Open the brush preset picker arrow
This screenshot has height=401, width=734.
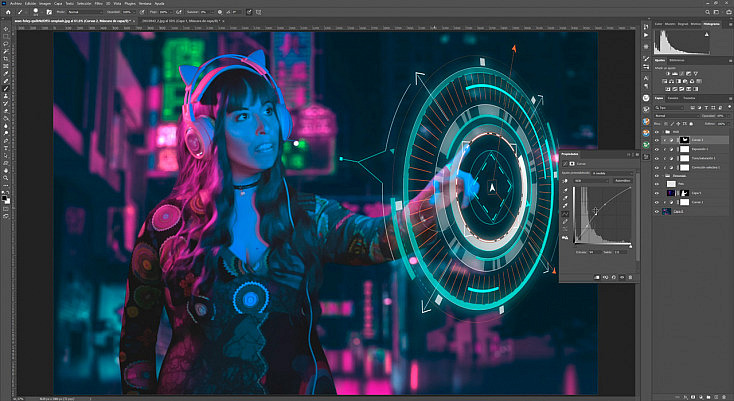pos(42,12)
